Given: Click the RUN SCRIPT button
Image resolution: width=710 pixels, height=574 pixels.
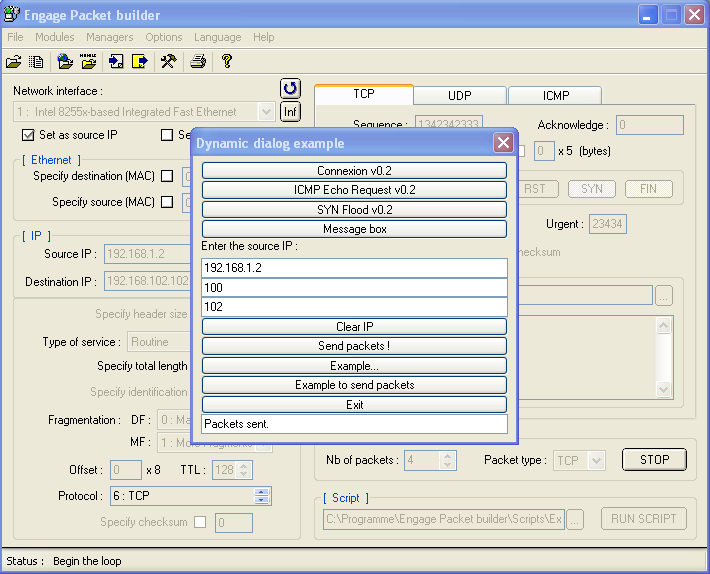Looking at the screenshot, I should click(x=643, y=519).
